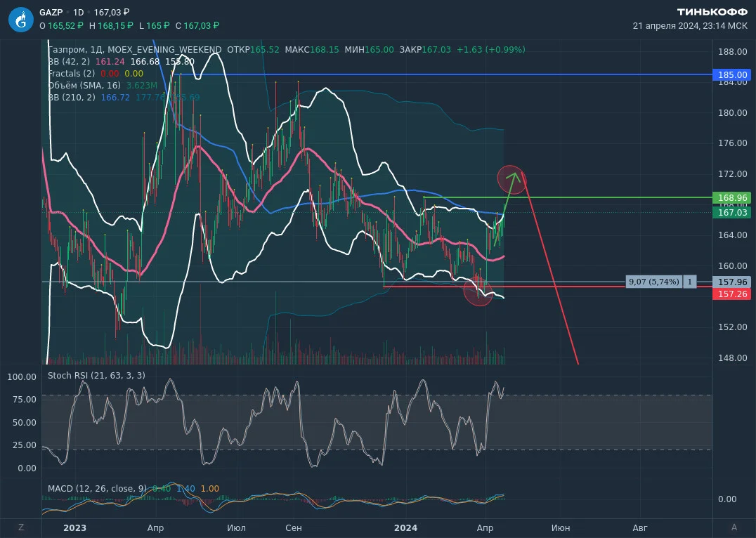Click the Fractals (2) indicator legend
Image resolution: width=756 pixels, height=538 pixels.
click(x=72, y=73)
